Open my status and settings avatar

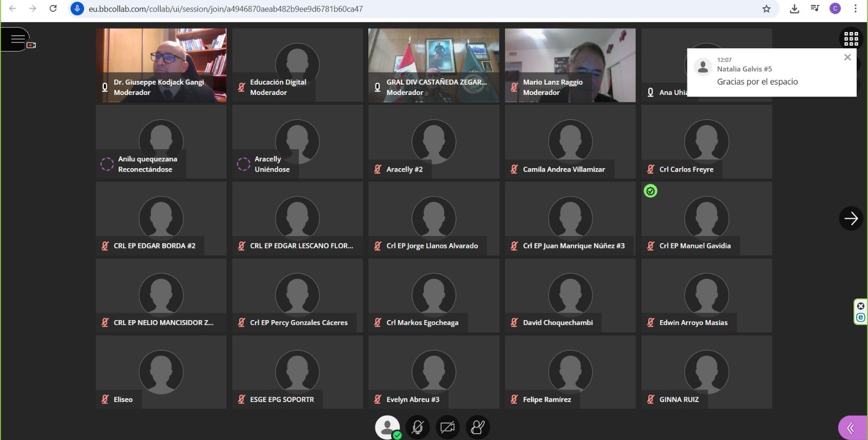tap(387, 428)
